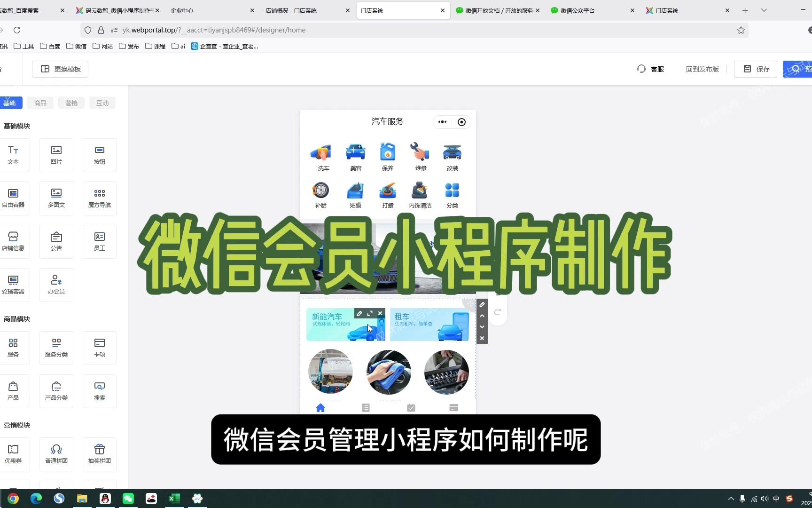Remove the 新能汽车 banner image
This screenshot has height=508, width=812.
coord(380,313)
